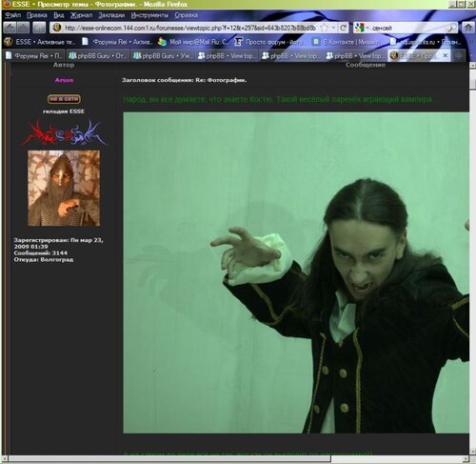Open the Google search engine selector
Image resolution: width=476 pixels, height=464 pixels.
pyautogui.click(x=362, y=28)
